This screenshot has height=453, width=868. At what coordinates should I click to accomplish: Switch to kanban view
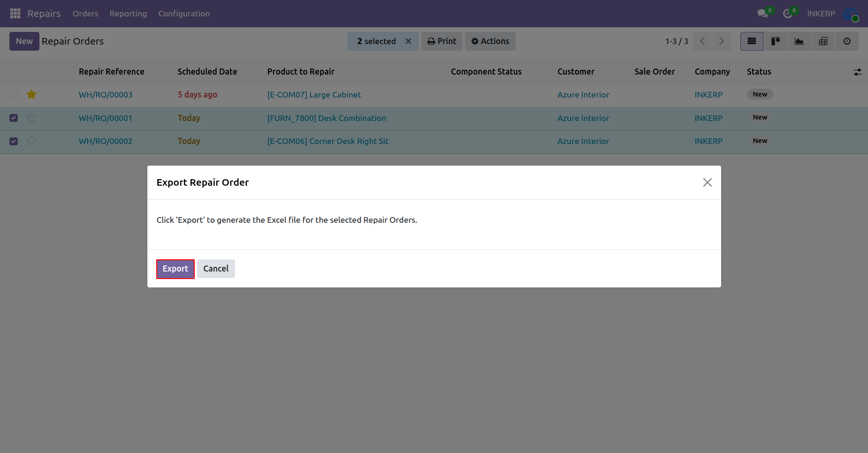coord(776,41)
